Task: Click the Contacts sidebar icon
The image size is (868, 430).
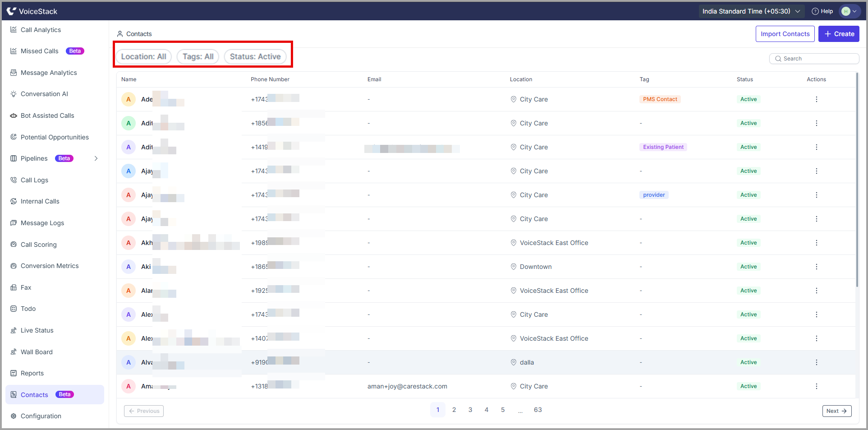Action: (x=14, y=395)
